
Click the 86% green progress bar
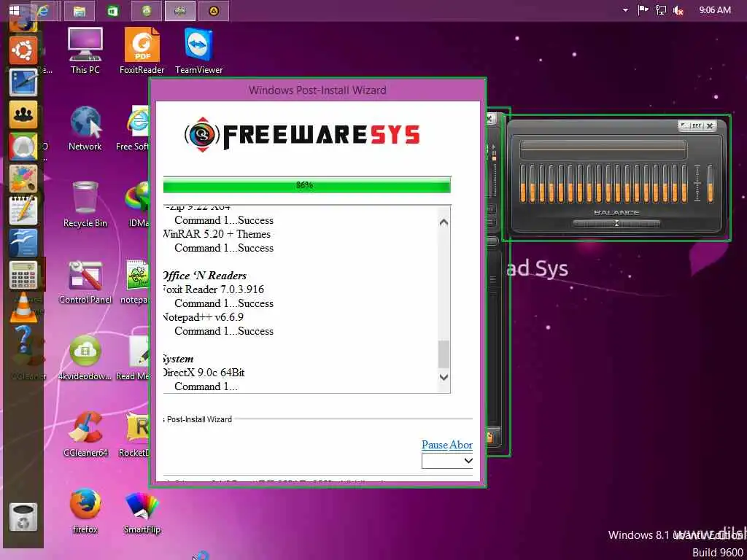point(307,184)
